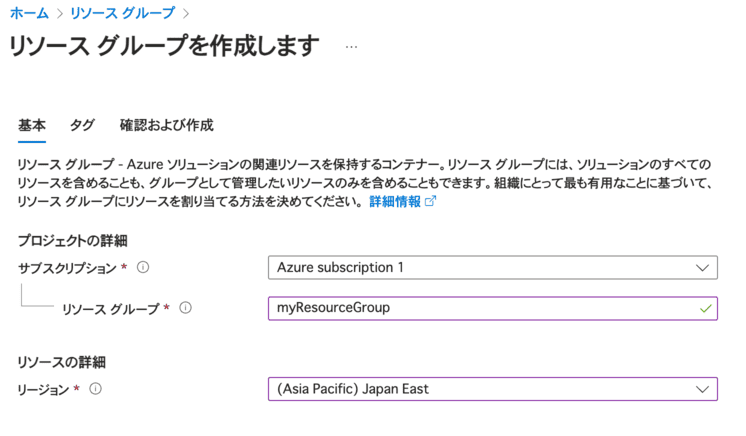Image resolution: width=746 pixels, height=436 pixels.
Task: Click the リージョン field label
Action: [45, 389]
